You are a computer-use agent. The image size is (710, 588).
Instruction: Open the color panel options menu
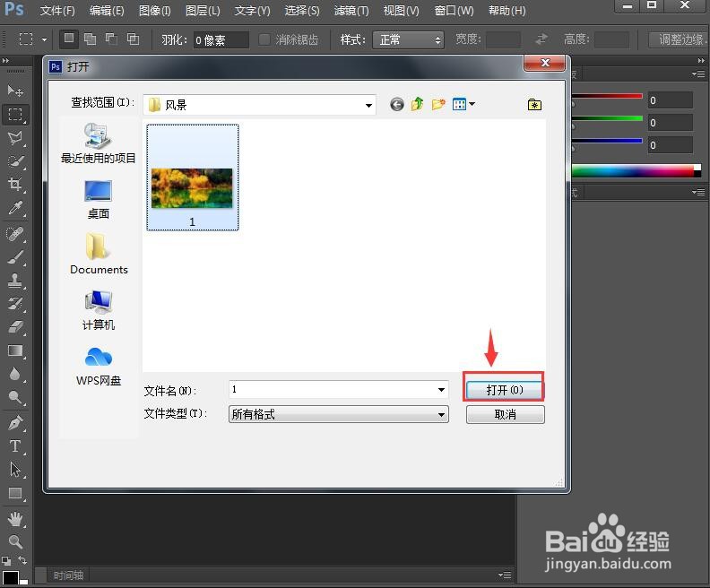(x=697, y=73)
